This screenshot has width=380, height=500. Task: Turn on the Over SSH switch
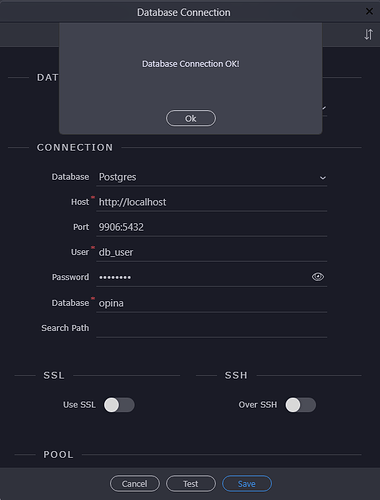coord(300,405)
